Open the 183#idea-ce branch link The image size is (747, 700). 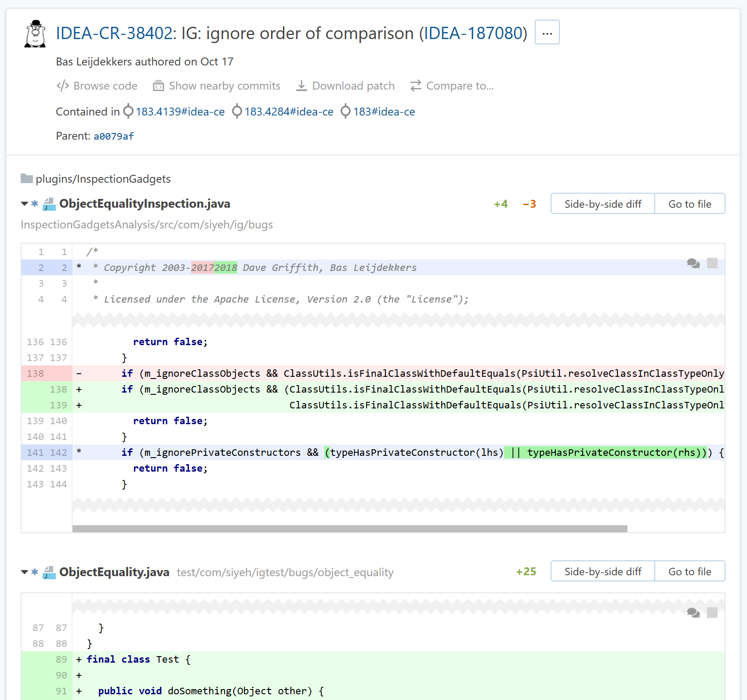384,112
